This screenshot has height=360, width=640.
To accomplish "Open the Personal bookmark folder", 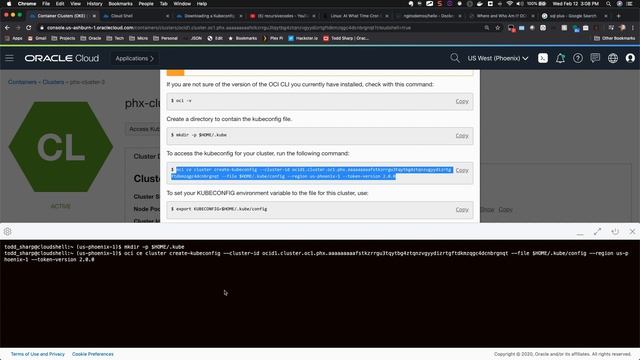I will (165, 38).
